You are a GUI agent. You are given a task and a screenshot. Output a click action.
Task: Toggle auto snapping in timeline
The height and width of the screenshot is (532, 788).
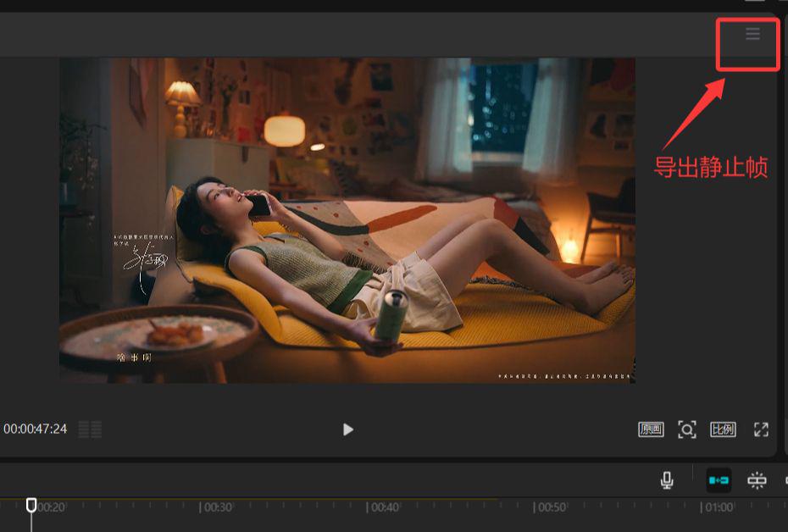[757, 481]
